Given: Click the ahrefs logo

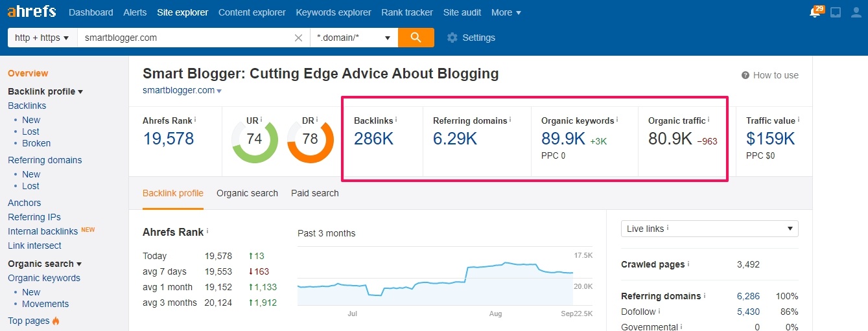Looking at the screenshot, I should (32, 12).
